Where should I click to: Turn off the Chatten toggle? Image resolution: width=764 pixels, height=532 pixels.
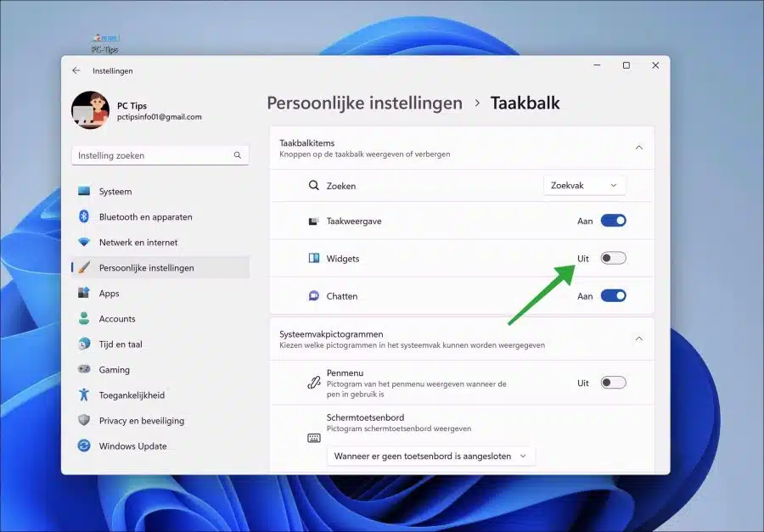(613, 296)
